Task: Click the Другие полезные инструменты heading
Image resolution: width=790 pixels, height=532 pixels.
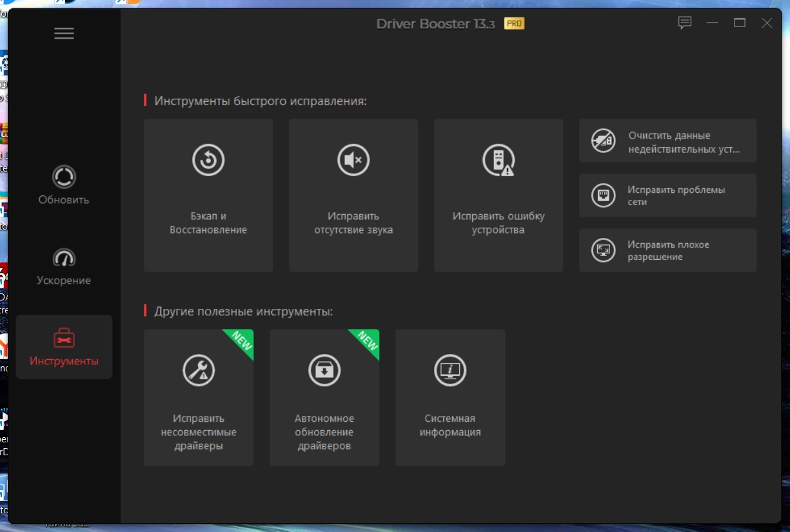Action: tap(244, 311)
